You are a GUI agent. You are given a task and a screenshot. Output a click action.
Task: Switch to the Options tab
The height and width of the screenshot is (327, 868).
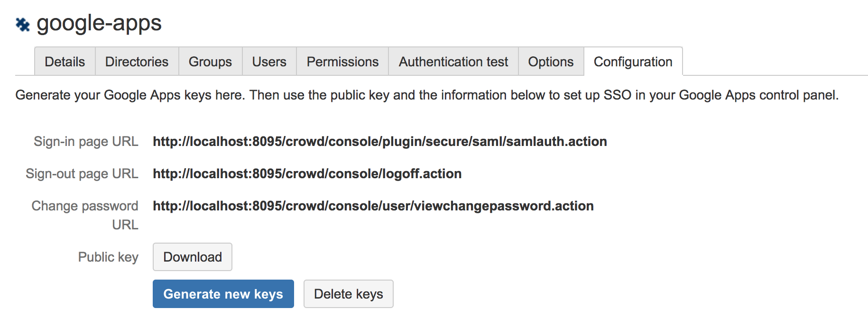coord(551,62)
